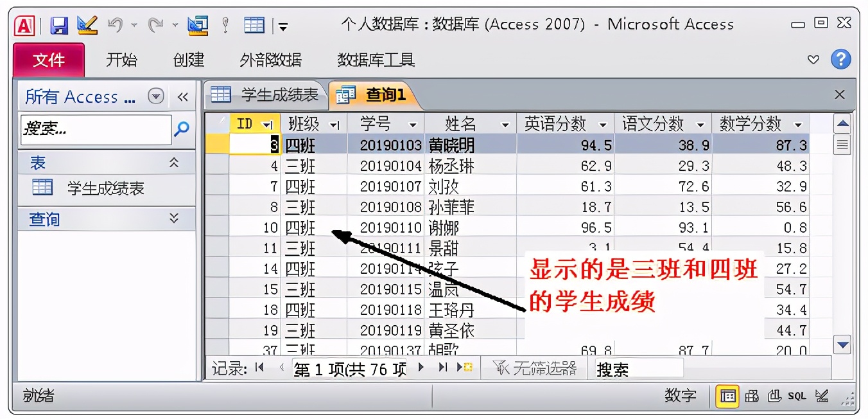
Task: Open the 所有 Access objects dropdown
Action: (x=155, y=96)
